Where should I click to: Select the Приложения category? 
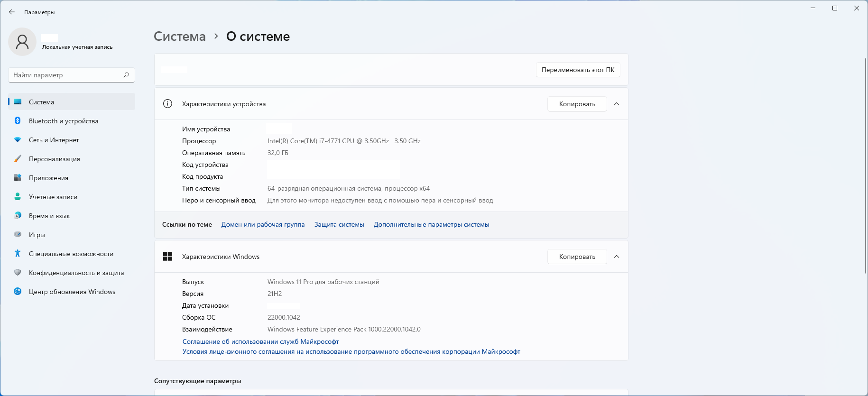pyautogui.click(x=72, y=178)
